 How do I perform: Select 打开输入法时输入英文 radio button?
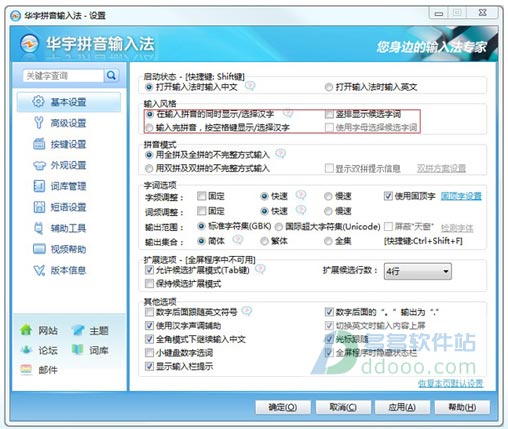coord(329,87)
